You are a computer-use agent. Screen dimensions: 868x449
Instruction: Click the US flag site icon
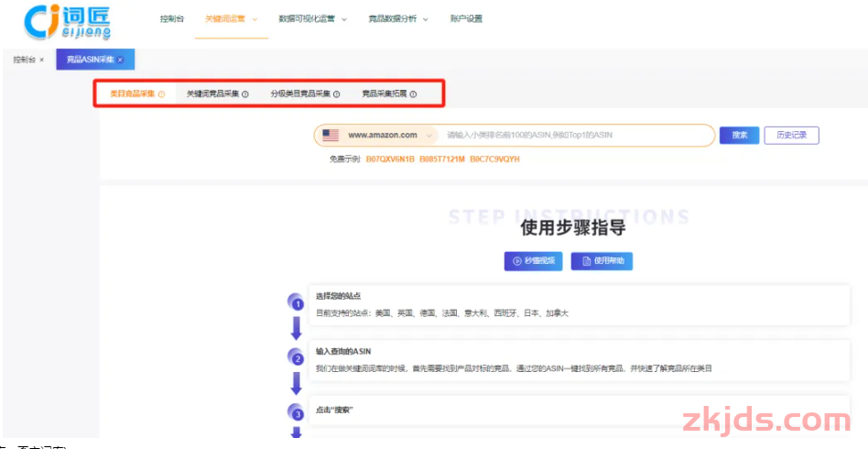(331, 135)
